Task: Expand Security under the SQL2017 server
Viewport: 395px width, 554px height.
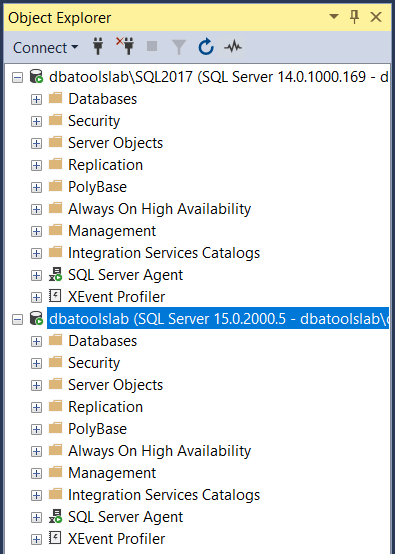Action: pos(36,122)
